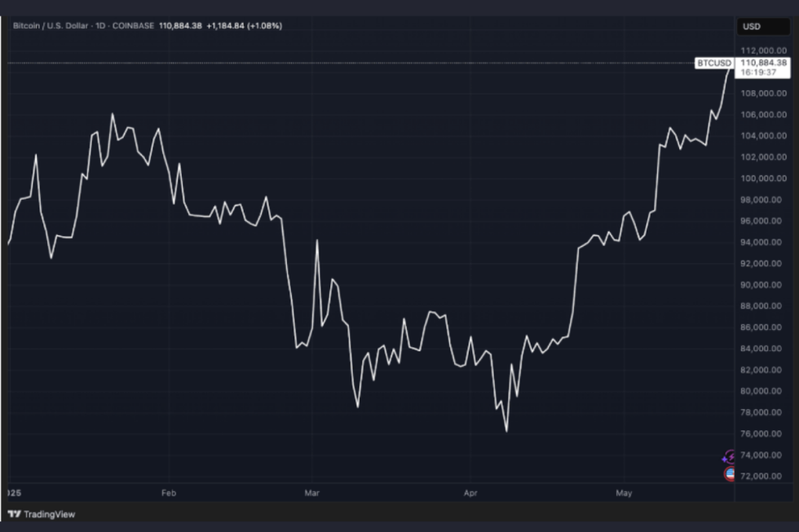This screenshot has height=532, width=799.
Task: Click the 106,000.00 price scale label
Action: [x=763, y=115]
